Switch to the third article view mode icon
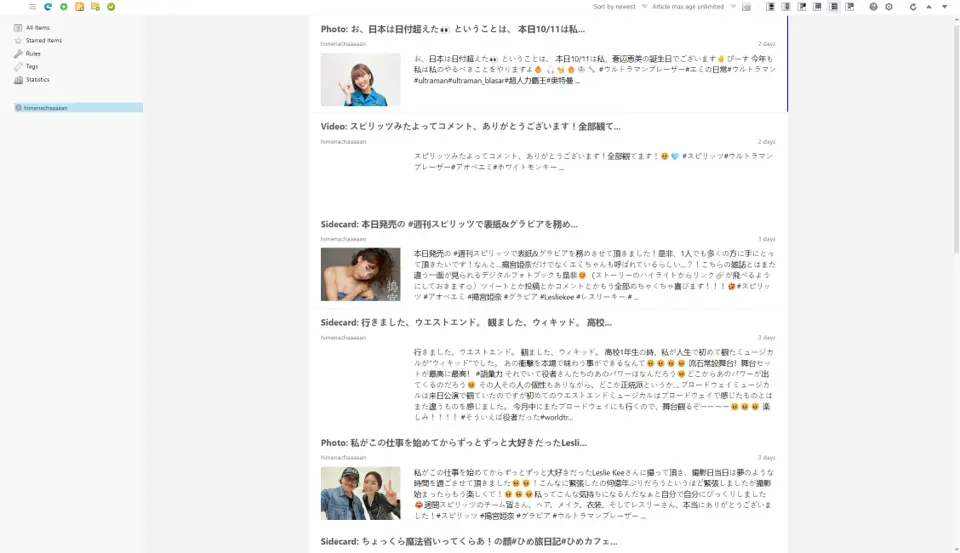The height and width of the screenshot is (553, 960). (x=802, y=7)
